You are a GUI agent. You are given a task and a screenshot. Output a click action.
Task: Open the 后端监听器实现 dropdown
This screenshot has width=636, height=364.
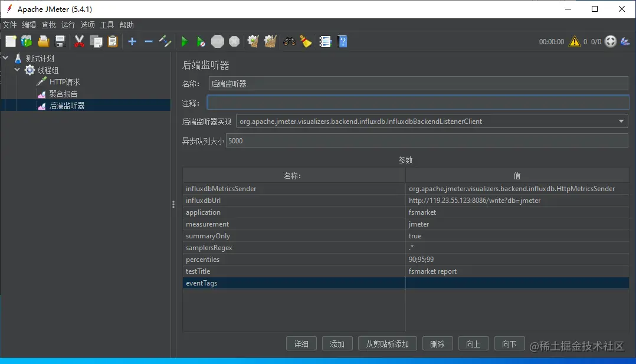click(x=621, y=122)
